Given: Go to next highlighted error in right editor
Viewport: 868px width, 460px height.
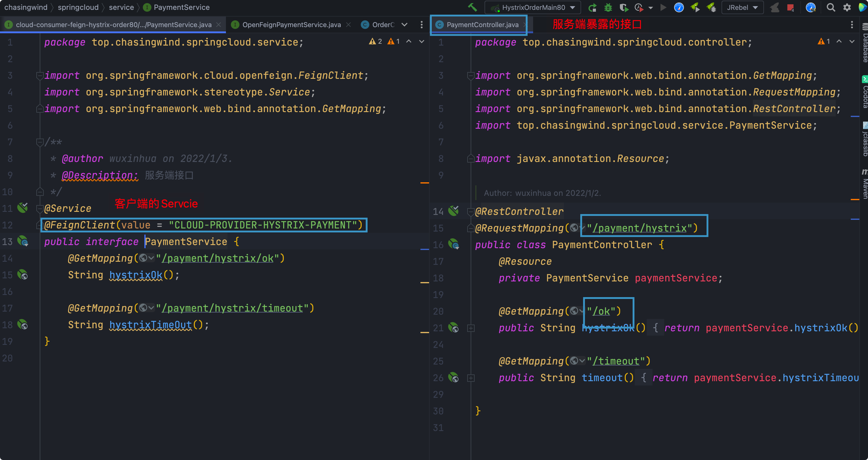Looking at the screenshot, I should [x=852, y=41].
